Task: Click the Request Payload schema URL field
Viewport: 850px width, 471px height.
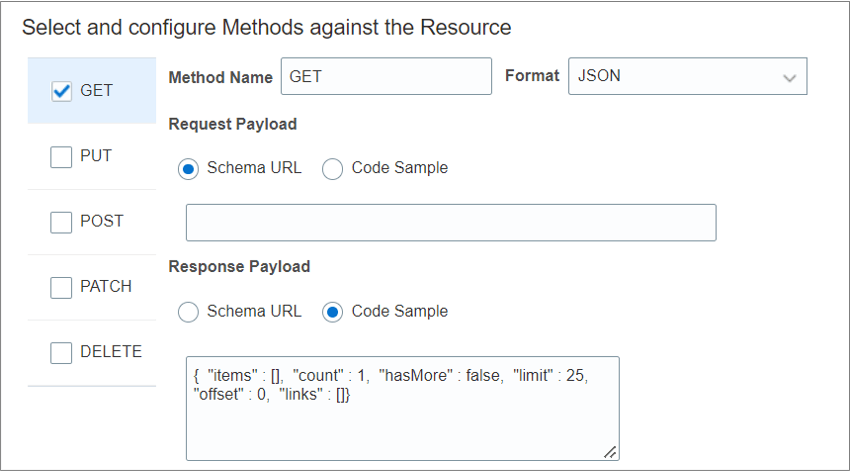Action: [451, 222]
